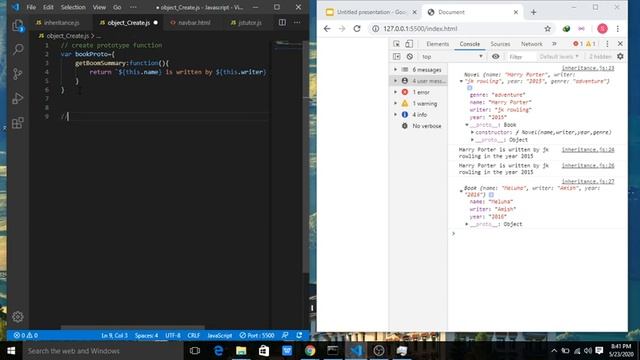640x360 pixels.
Task: Open Chrome three-dot menu
Action: point(618,29)
